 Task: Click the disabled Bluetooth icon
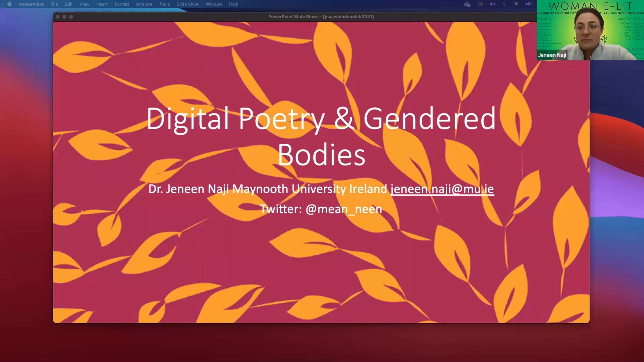coord(504,4)
